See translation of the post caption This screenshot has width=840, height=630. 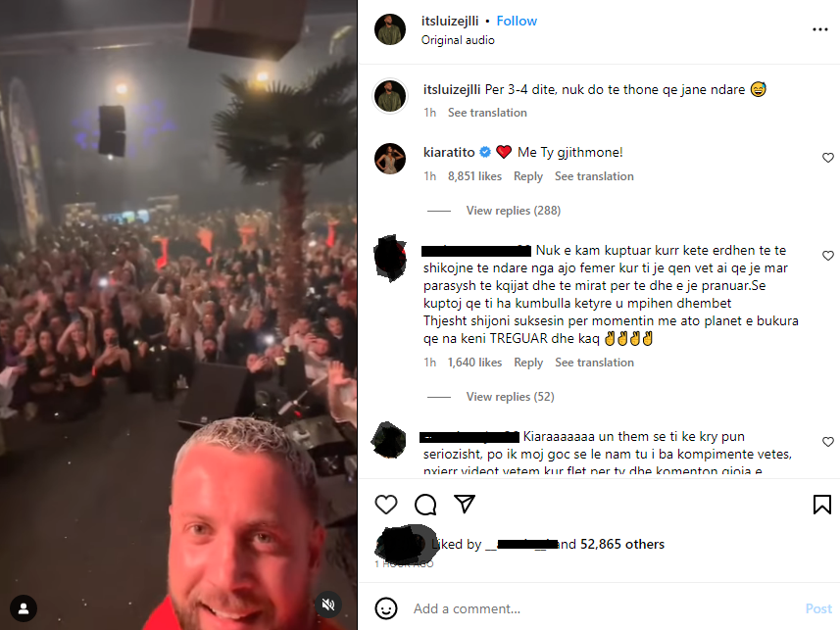pos(487,113)
